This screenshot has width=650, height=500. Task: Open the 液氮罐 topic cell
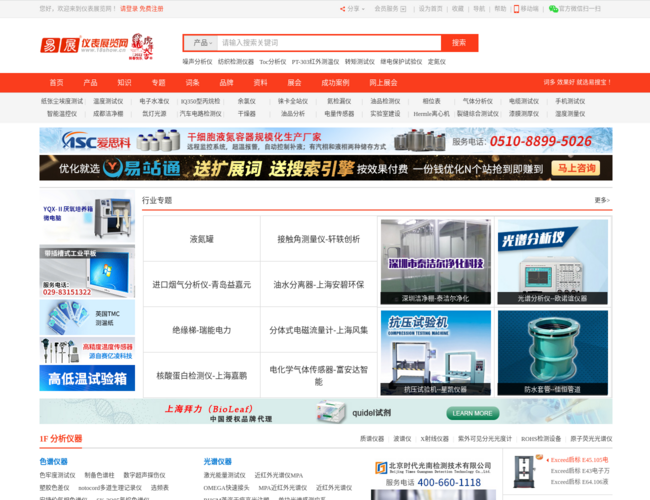[x=202, y=239]
